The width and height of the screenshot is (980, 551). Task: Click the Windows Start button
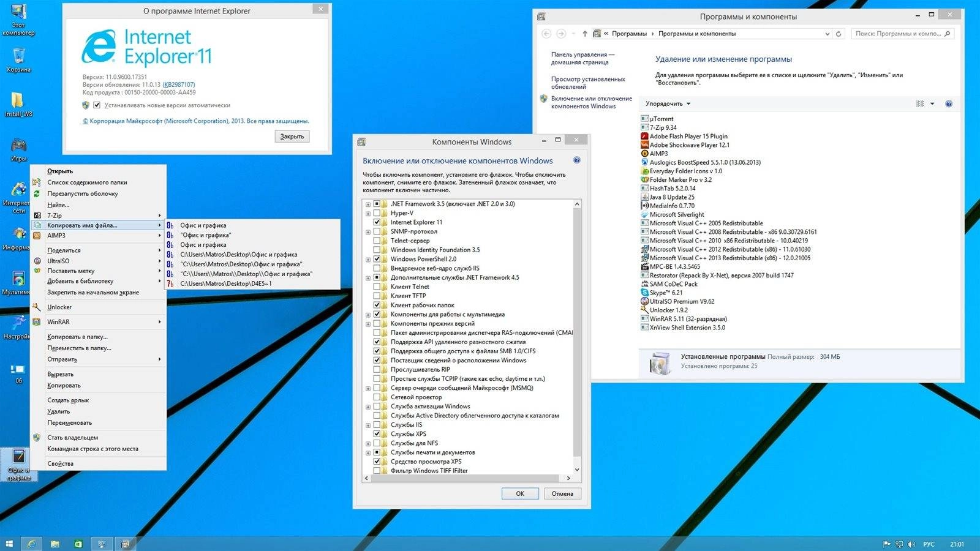pyautogui.click(x=9, y=544)
